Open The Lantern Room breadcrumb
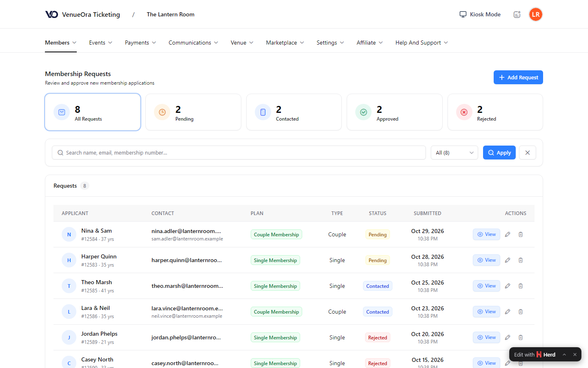588x368 pixels. click(171, 14)
